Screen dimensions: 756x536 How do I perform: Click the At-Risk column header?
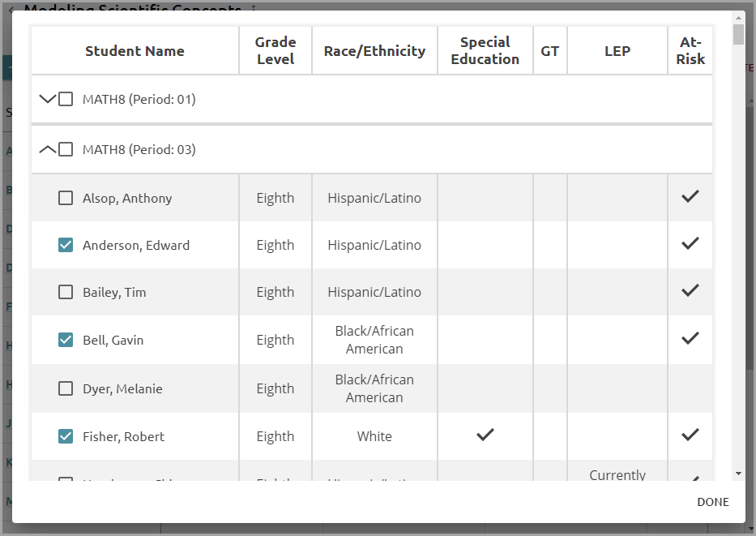[x=690, y=50]
